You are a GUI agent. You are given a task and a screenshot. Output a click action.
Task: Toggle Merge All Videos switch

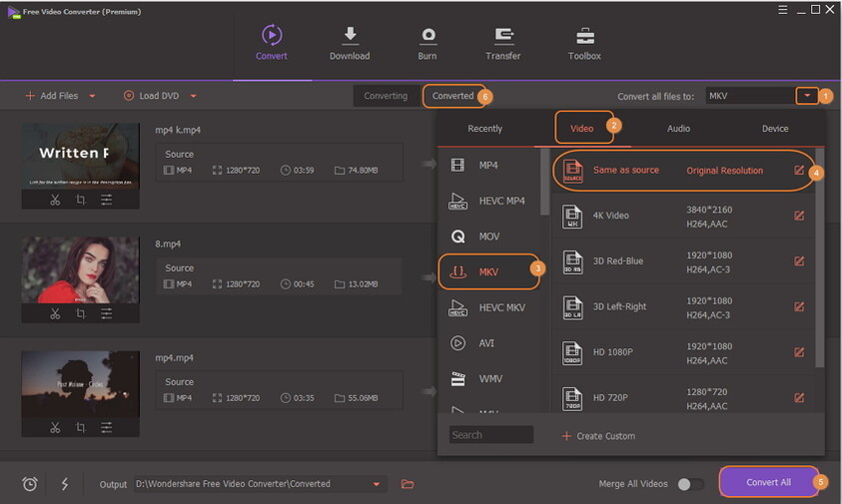[x=690, y=484]
